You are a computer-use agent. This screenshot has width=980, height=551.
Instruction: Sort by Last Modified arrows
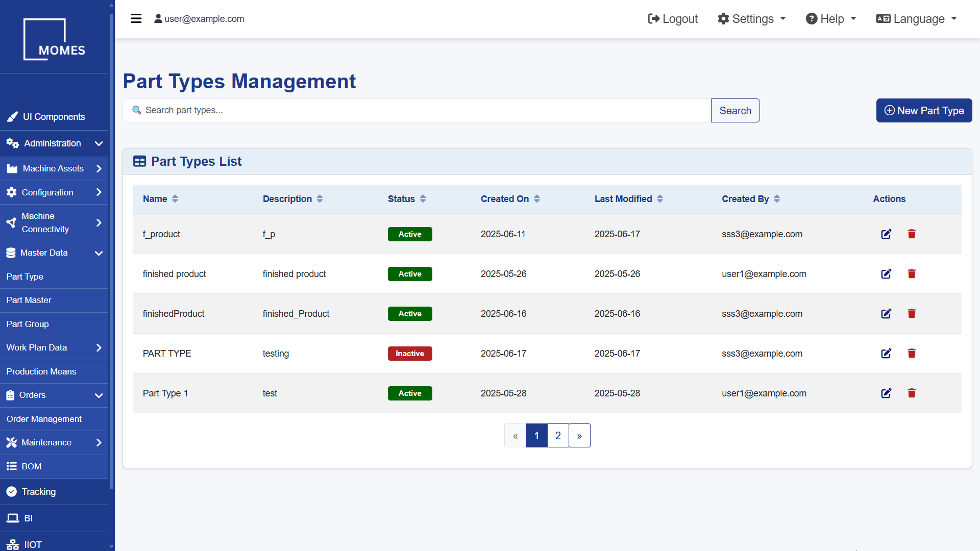point(660,199)
